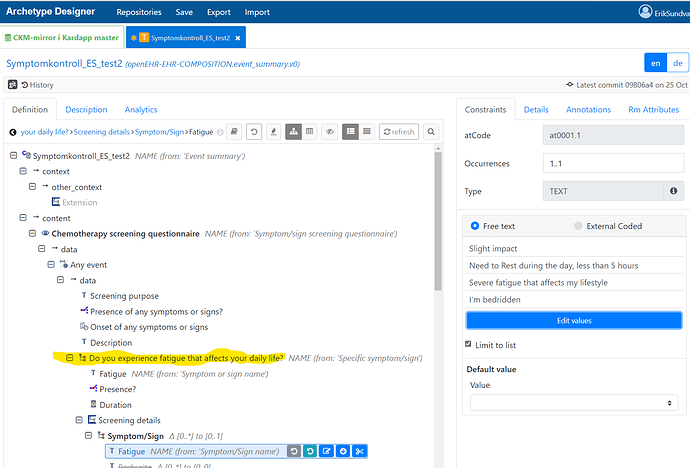Click the grey reset icon on the Fatigue row
Screen dimensions: 690x468
click(294, 451)
